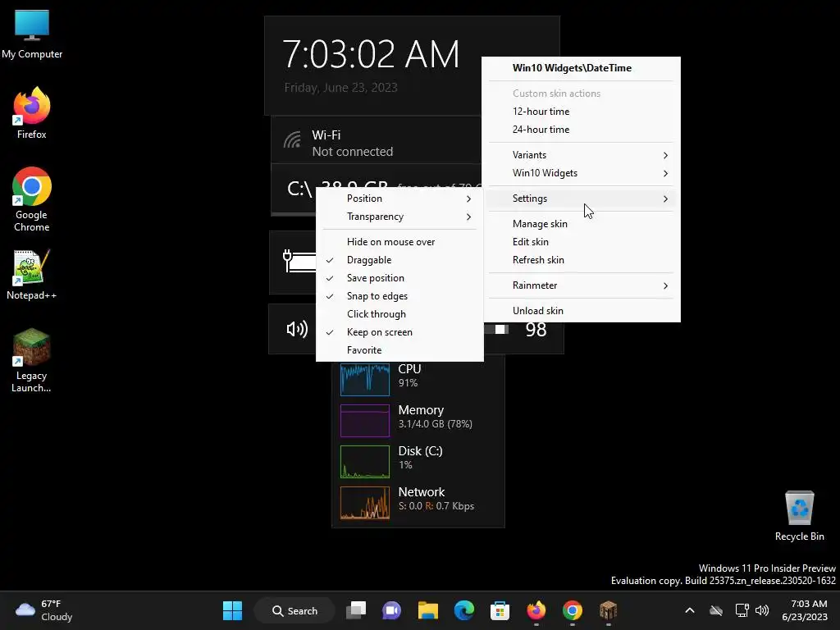
Task: Switch clock to 24-hour time
Action: click(582, 130)
